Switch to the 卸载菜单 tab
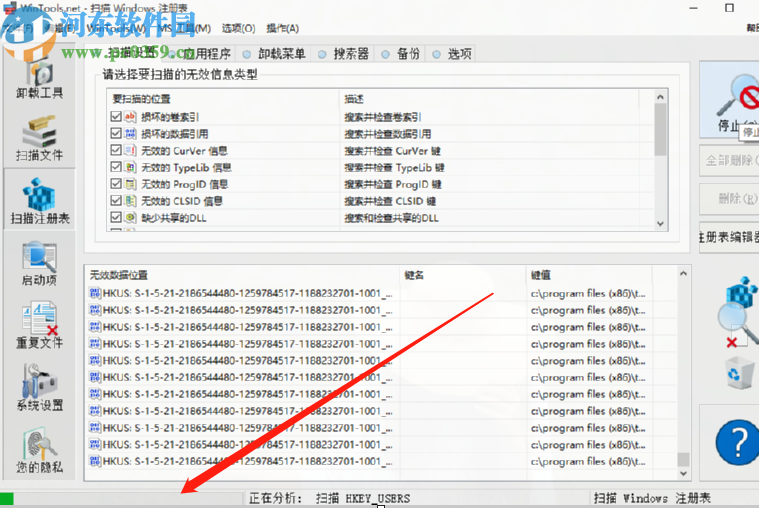 274,54
